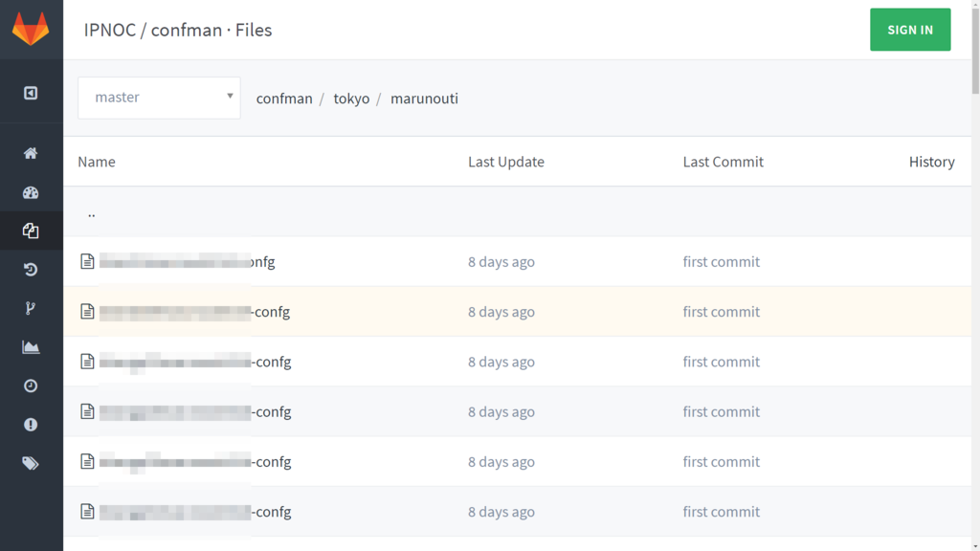This screenshot has width=980, height=551.
Task: Click the 'Last Update' column header
Action: (506, 161)
